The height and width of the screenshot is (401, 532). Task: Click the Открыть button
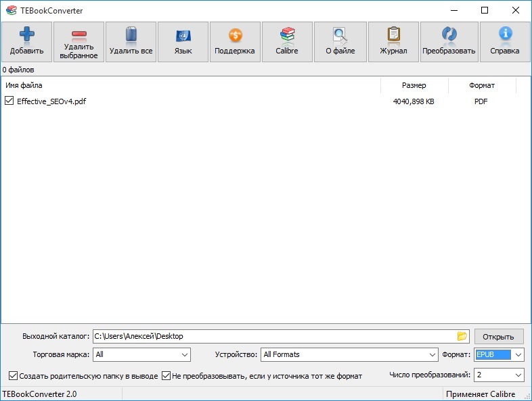click(x=498, y=337)
